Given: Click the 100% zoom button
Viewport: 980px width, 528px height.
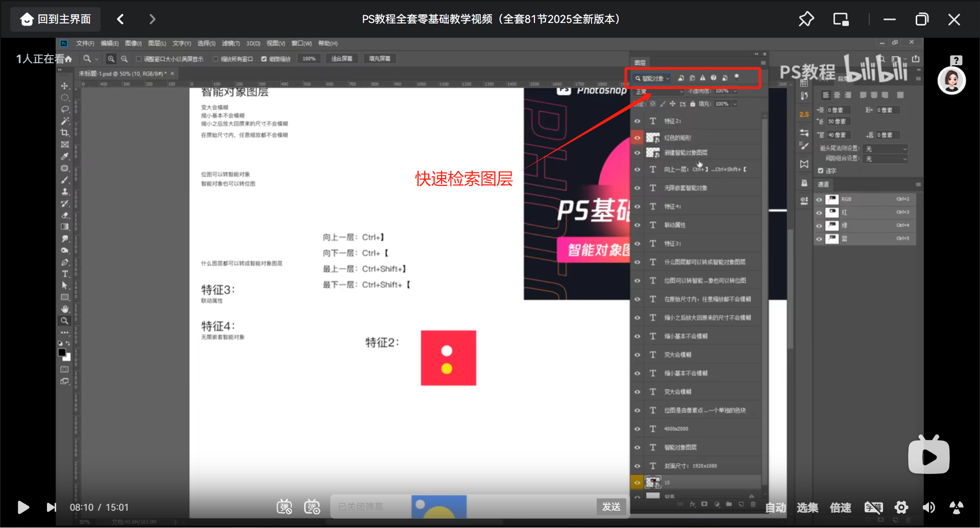Looking at the screenshot, I should pos(309,59).
